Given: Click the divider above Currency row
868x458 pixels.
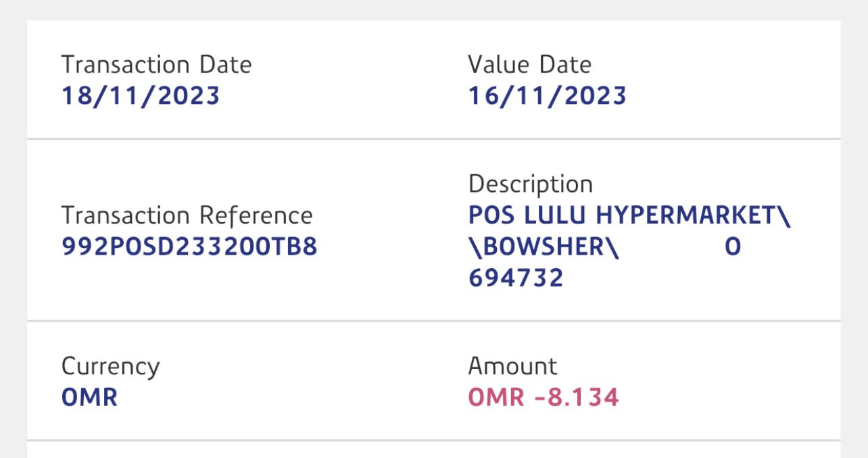Looking at the screenshot, I should point(433,321).
